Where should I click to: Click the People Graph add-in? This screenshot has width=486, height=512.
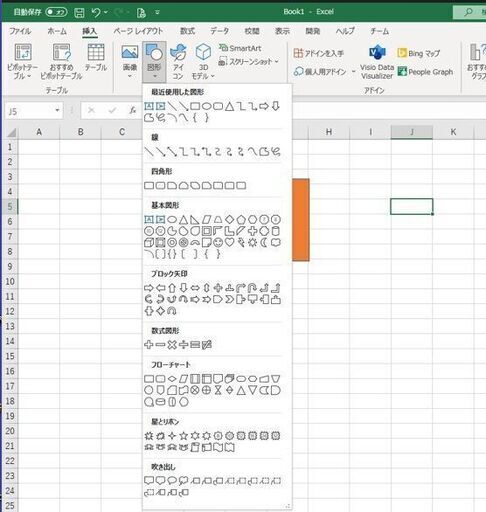tap(425, 72)
